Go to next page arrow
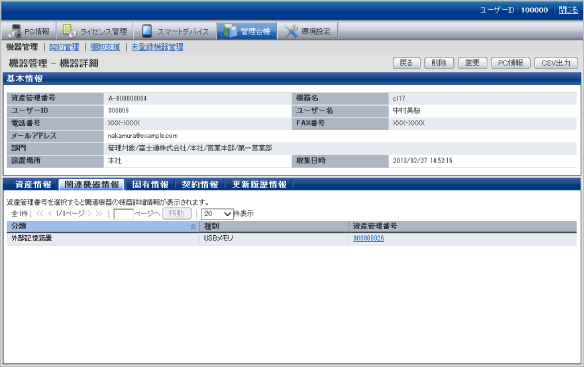 click(x=89, y=213)
